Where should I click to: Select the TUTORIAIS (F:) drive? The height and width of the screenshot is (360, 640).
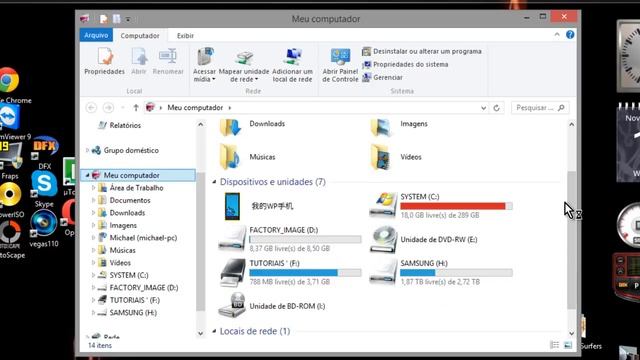[290, 273]
